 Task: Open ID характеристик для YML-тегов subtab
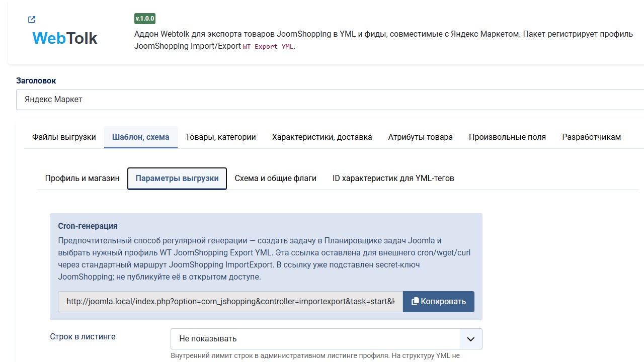coord(393,178)
